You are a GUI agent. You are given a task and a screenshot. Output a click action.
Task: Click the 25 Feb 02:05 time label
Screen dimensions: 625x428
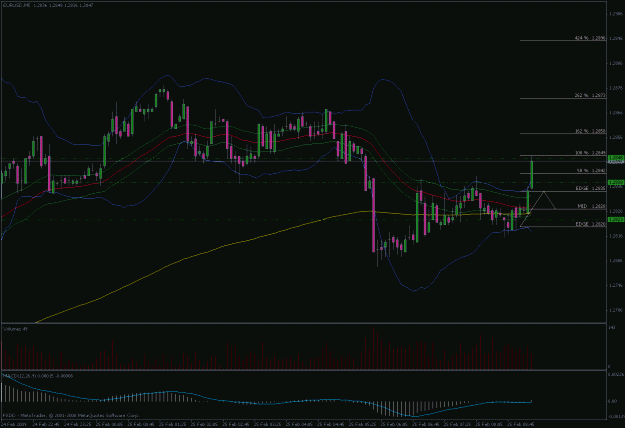tap(204, 424)
